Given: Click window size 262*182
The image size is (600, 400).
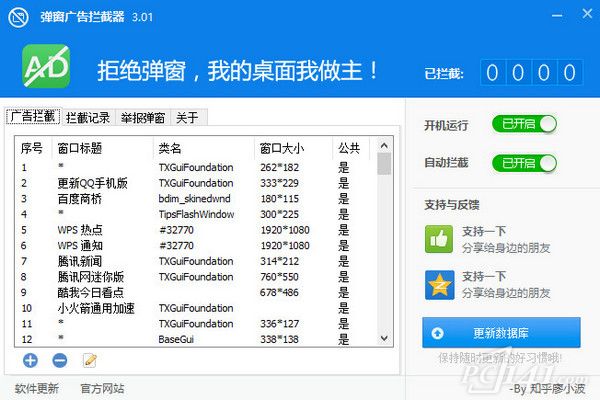Looking at the screenshot, I should click(279, 167).
